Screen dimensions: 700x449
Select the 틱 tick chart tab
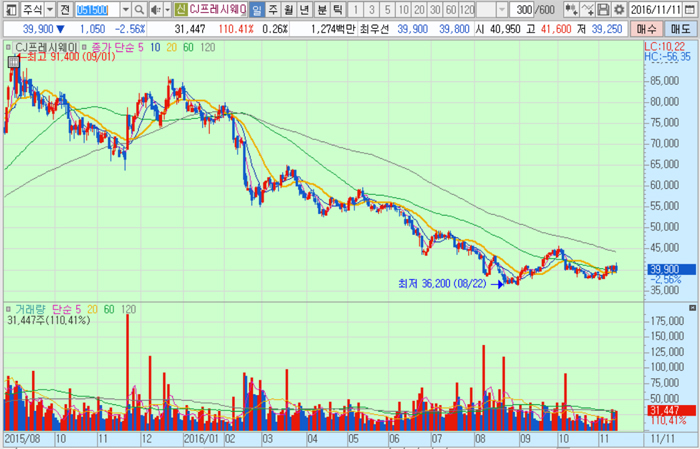pyautogui.click(x=339, y=9)
